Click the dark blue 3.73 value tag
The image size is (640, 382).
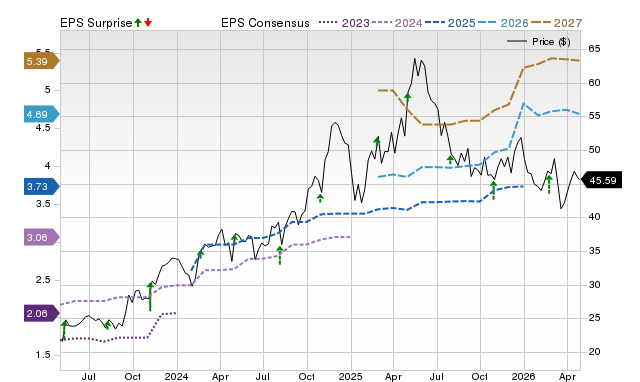pyautogui.click(x=42, y=187)
